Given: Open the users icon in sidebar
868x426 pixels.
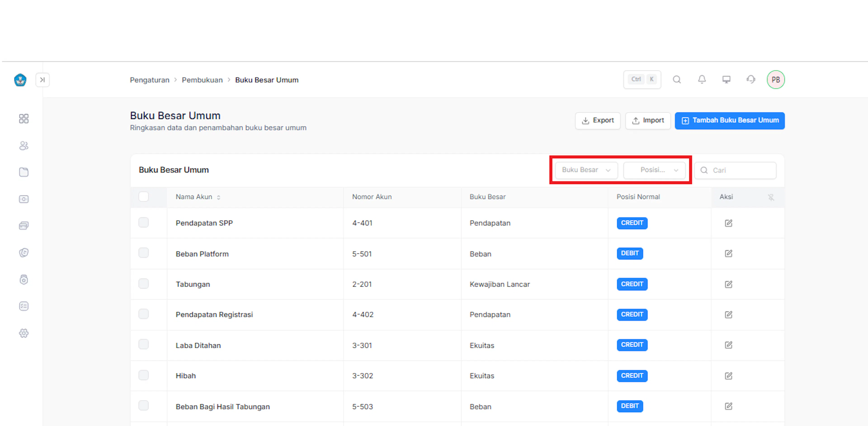Looking at the screenshot, I should (24, 145).
